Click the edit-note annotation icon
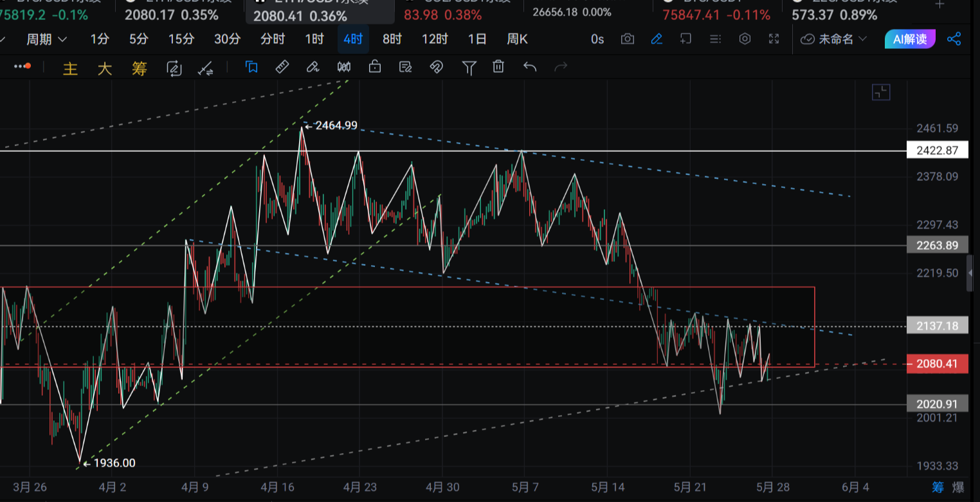Image resolution: width=980 pixels, height=502 pixels. (406, 67)
